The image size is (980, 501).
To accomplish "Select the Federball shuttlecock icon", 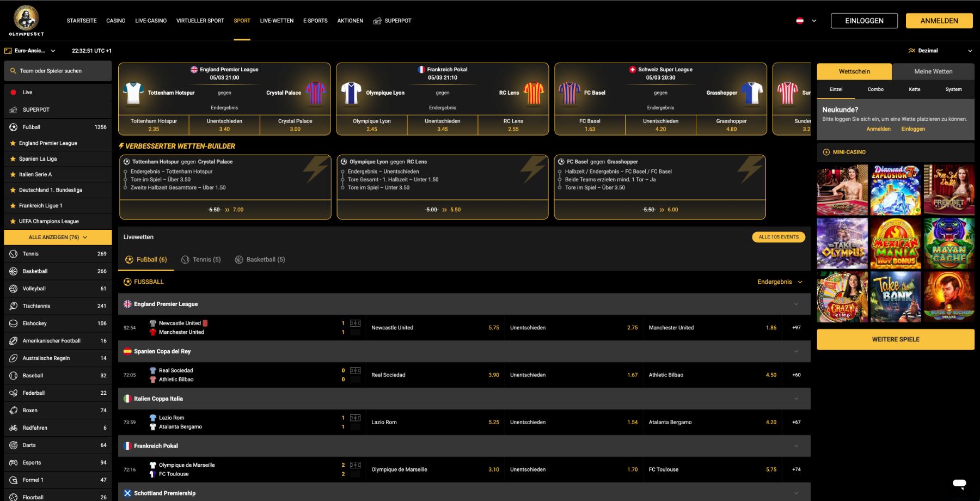I will (14, 393).
